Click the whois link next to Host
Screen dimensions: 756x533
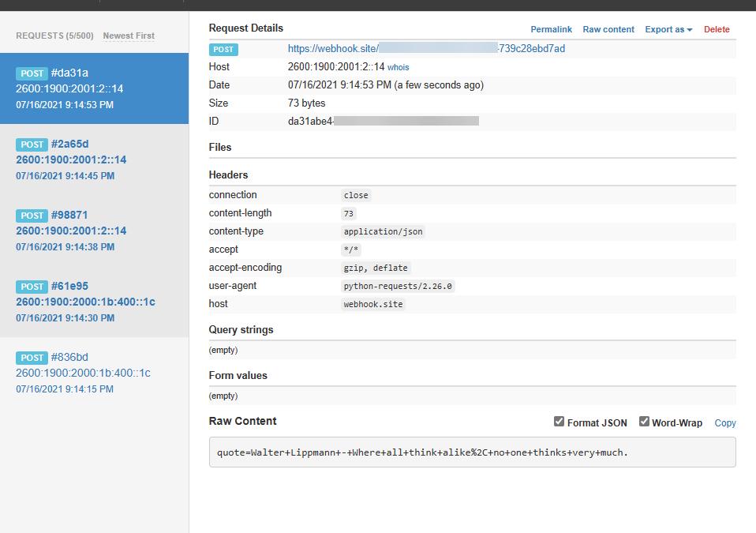398,68
